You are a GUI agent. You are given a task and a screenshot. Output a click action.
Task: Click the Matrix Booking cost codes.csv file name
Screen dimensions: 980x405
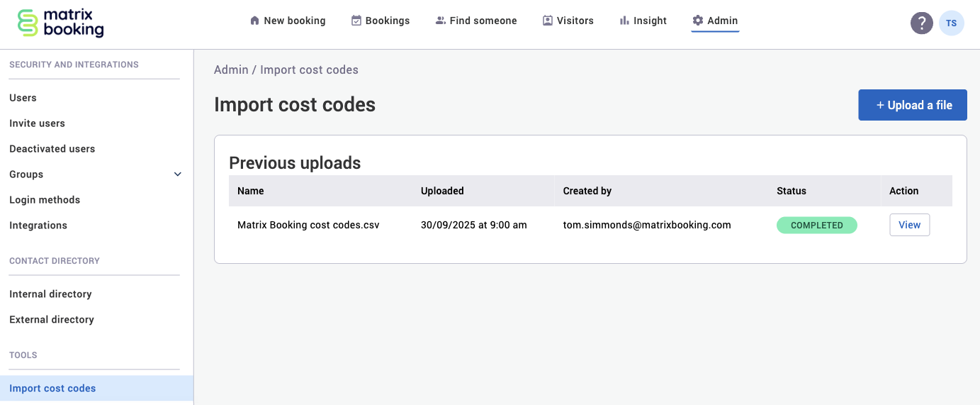tap(308, 225)
